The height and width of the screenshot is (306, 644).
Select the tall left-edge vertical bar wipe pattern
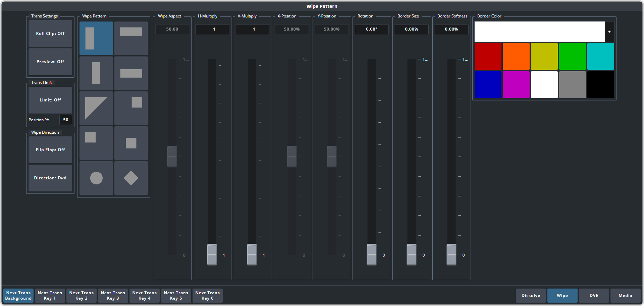click(96, 38)
